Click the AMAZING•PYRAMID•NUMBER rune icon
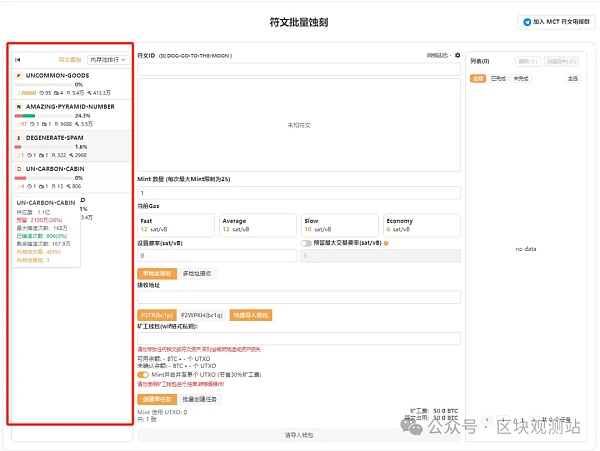The height and width of the screenshot is (451, 600). [19, 105]
